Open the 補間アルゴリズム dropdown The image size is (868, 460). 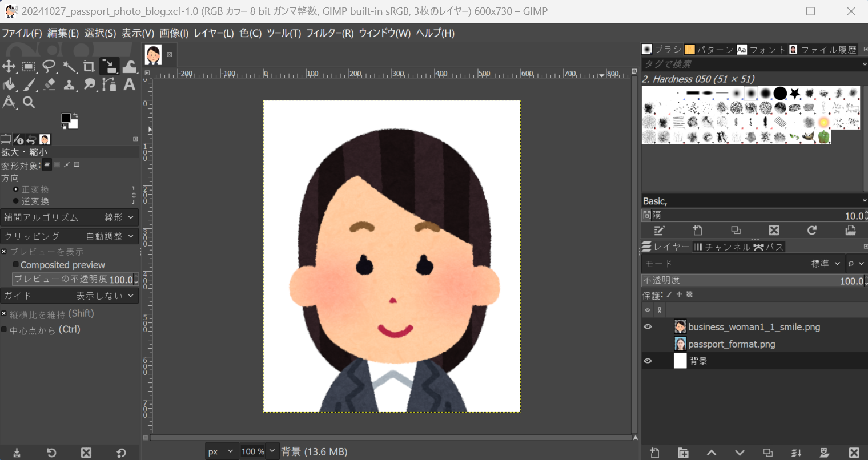click(x=69, y=217)
